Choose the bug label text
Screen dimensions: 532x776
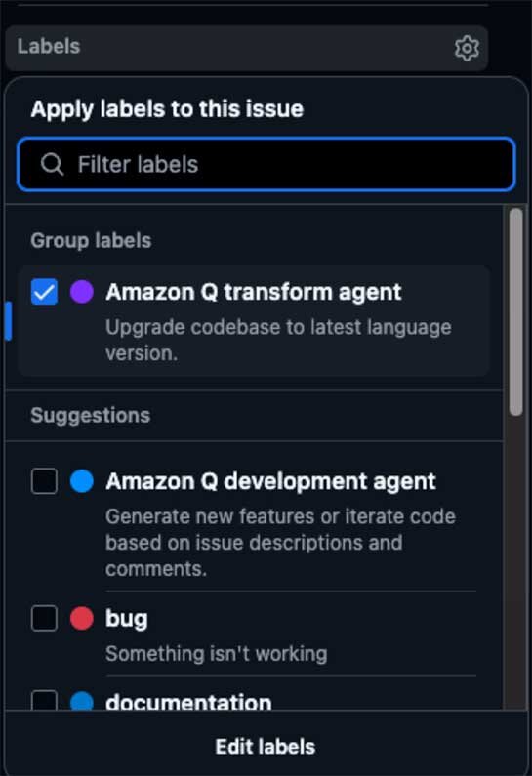pyautogui.click(x=127, y=619)
